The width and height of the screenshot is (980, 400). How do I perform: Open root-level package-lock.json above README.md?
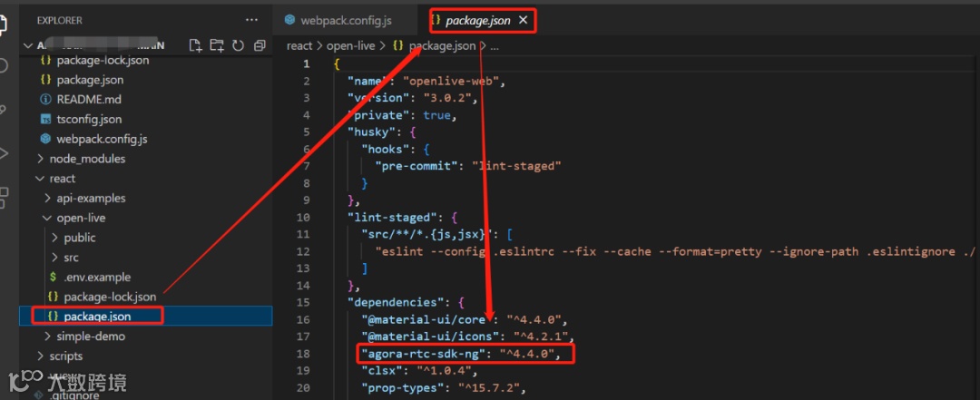point(103,61)
